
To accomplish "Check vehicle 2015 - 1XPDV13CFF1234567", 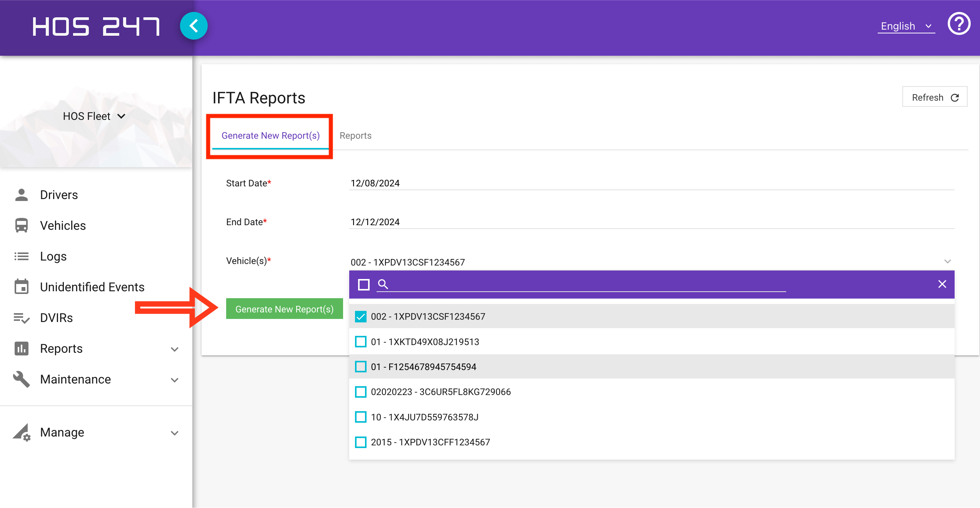I will click(x=361, y=442).
